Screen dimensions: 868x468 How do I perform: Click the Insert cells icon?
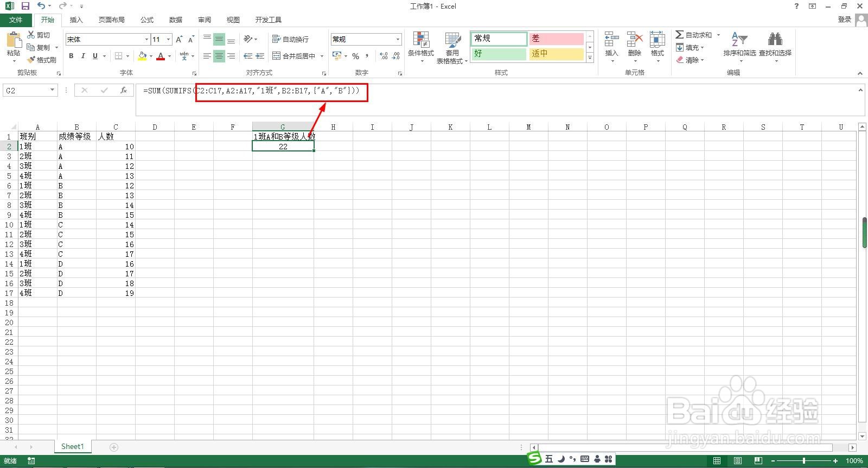(x=611, y=40)
